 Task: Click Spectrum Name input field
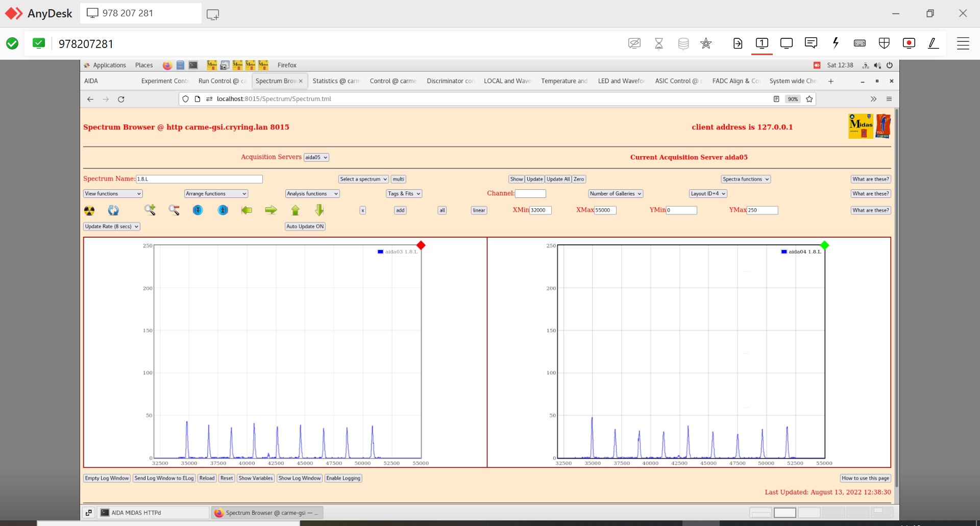(199, 179)
